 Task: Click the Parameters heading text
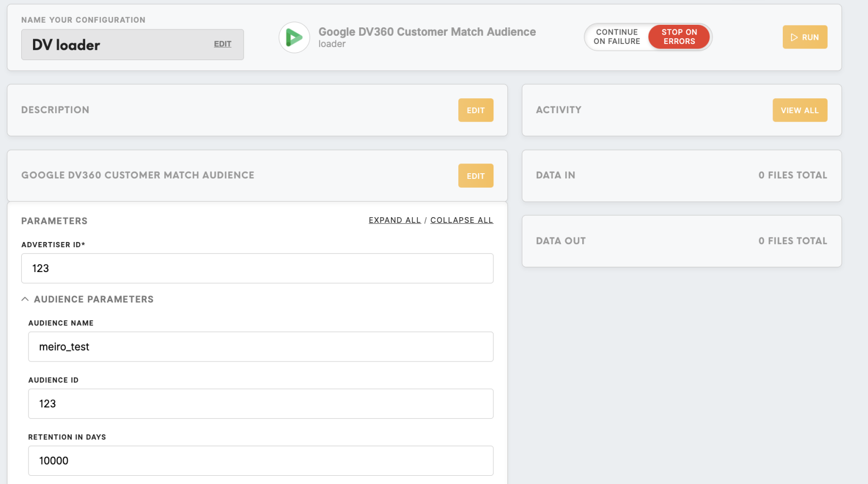tap(54, 221)
